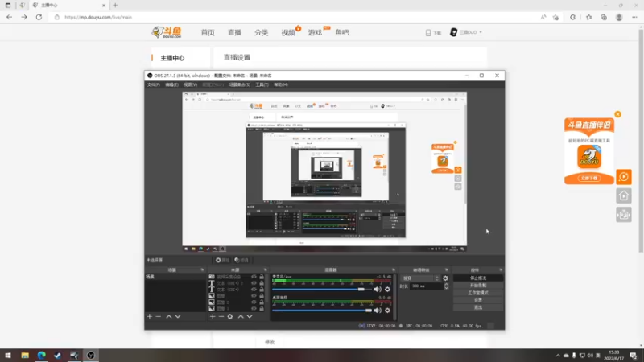Toggle visibility of 图像 3 source
This screenshot has height=362, width=644.
(254, 308)
